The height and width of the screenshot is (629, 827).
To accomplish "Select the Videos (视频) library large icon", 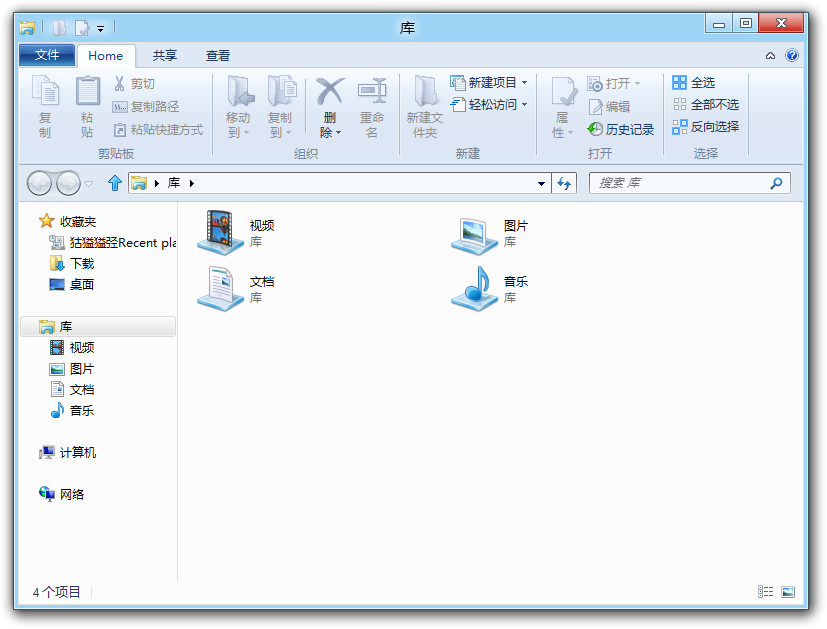I will (x=220, y=233).
